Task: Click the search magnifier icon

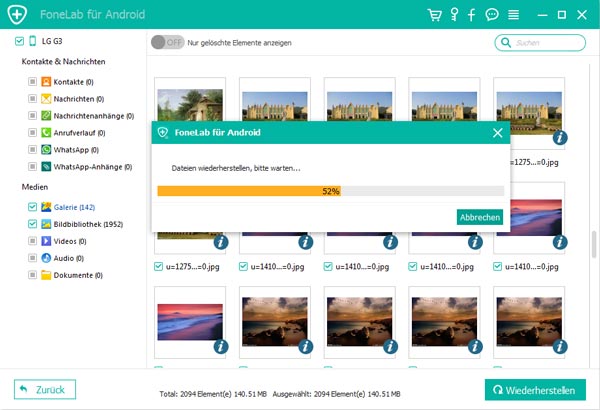Action: pyautogui.click(x=506, y=42)
